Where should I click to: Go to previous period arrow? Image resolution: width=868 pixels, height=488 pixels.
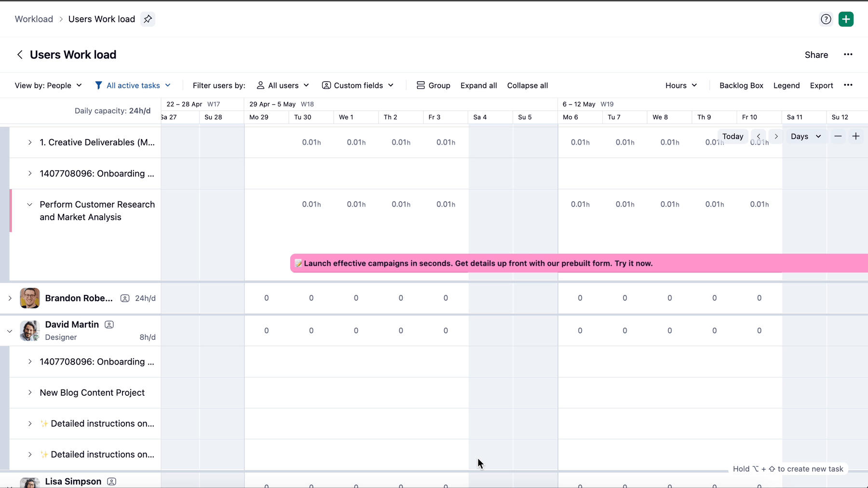759,137
